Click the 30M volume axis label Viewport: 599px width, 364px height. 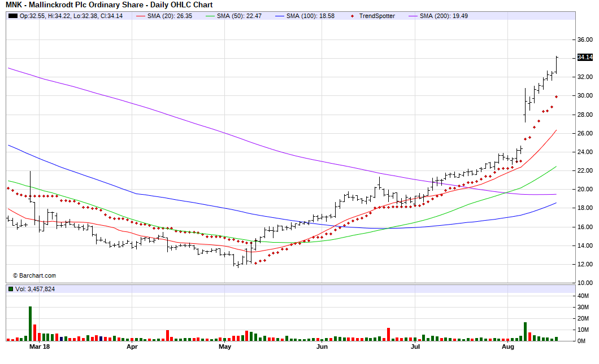583,308
